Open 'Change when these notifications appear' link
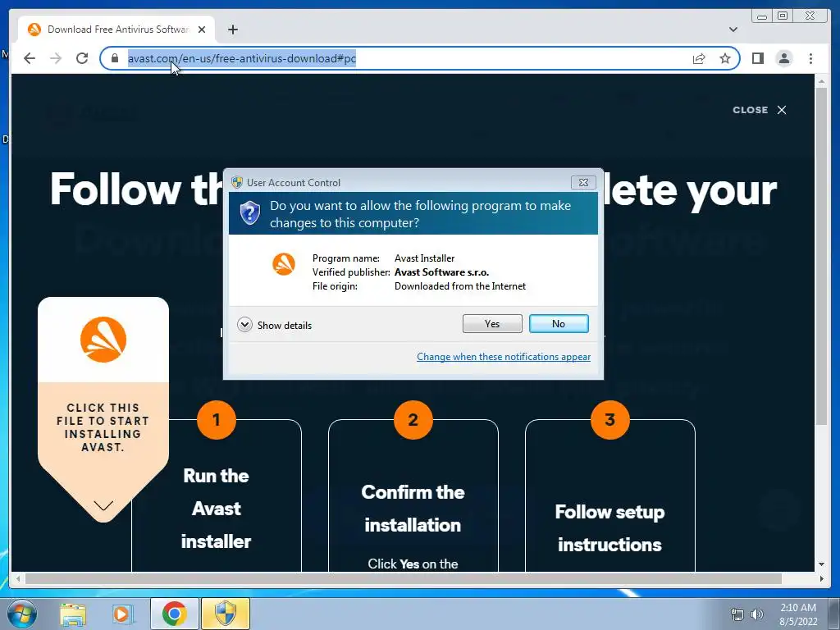 click(x=504, y=357)
